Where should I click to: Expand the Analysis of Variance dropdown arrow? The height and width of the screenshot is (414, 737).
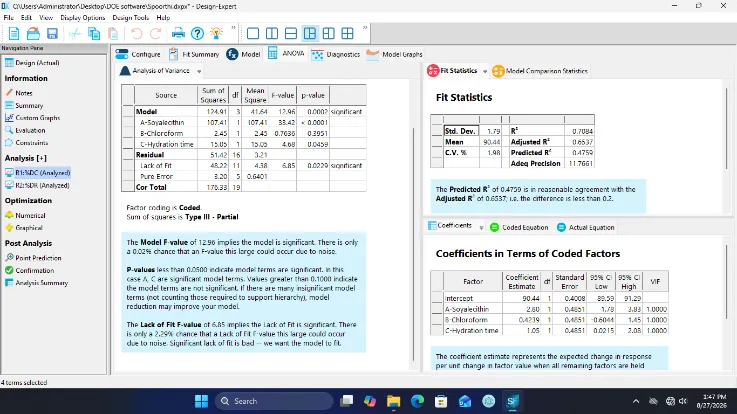(x=199, y=71)
